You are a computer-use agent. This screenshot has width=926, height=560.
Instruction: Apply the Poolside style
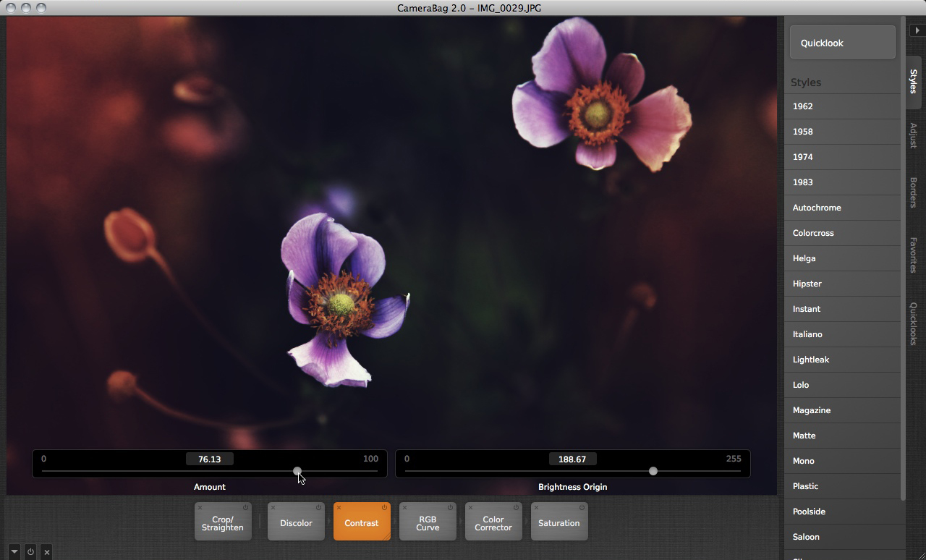click(842, 512)
